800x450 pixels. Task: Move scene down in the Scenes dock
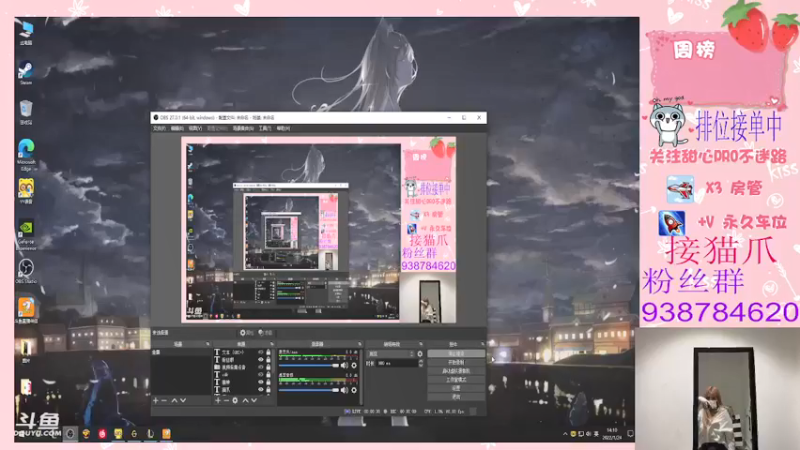pyautogui.click(x=183, y=401)
